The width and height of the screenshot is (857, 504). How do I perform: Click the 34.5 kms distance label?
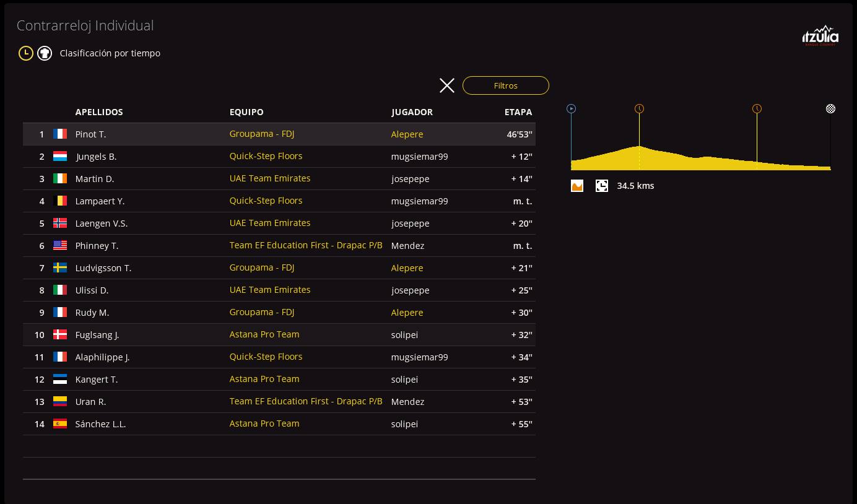pyautogui.click(x=635, y=186)
